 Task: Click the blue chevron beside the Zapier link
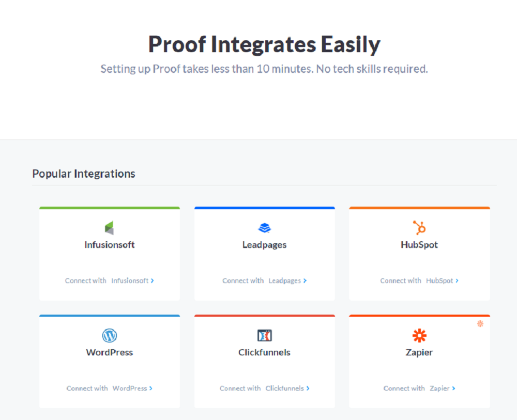(x=454, y=388)
